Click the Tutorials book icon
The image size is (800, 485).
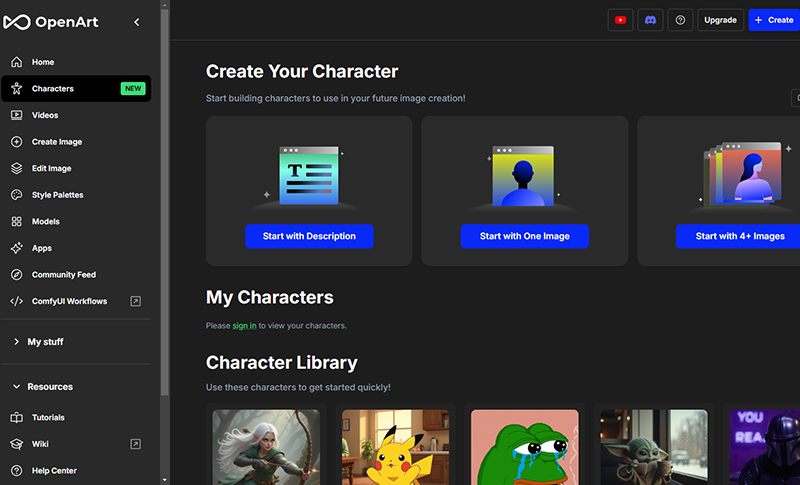17,417
